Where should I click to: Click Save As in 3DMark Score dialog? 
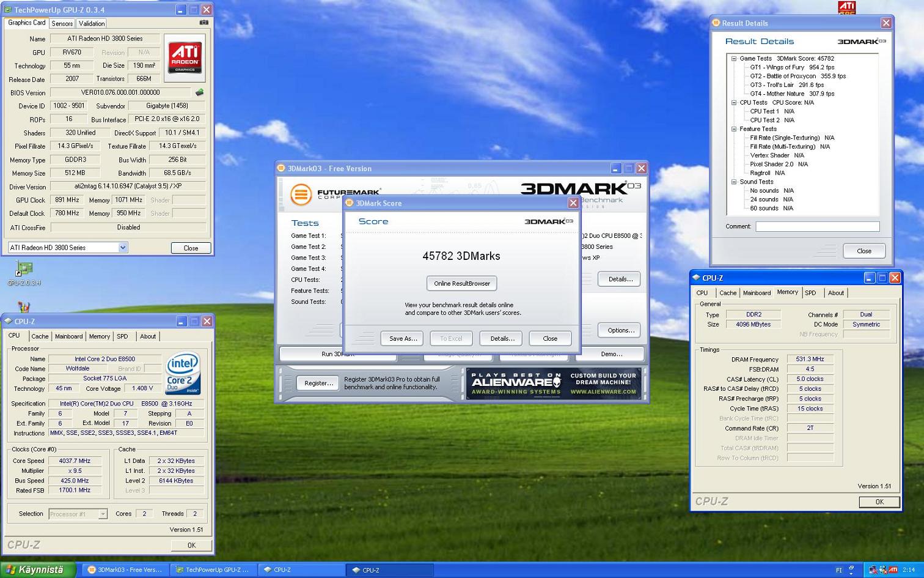coord(403,338)
